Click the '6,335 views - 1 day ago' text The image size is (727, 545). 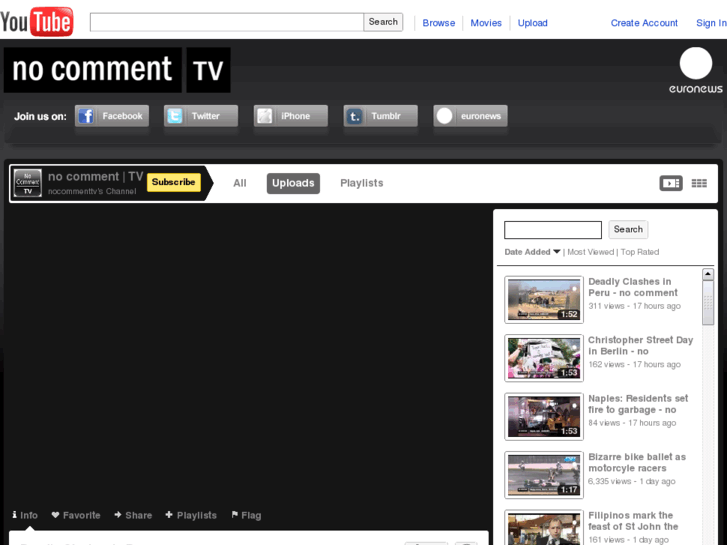coord(631,481)
